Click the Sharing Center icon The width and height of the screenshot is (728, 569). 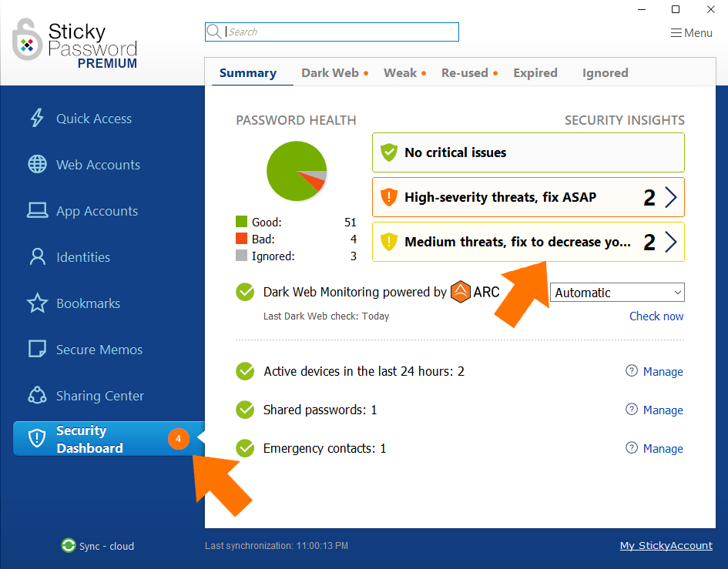pos(37,396)
